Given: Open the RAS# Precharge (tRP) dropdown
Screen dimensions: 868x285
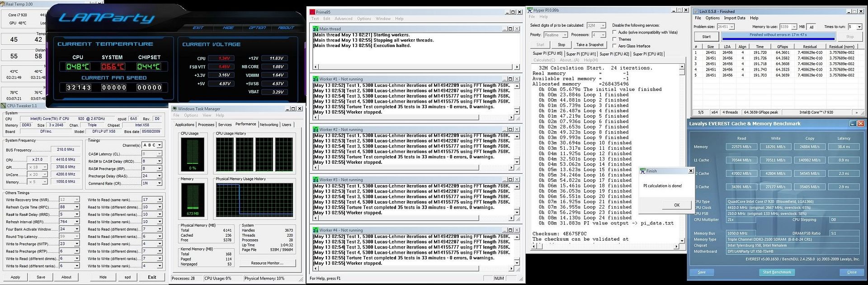Looking at the screenshot, I should tap(160, 168).
